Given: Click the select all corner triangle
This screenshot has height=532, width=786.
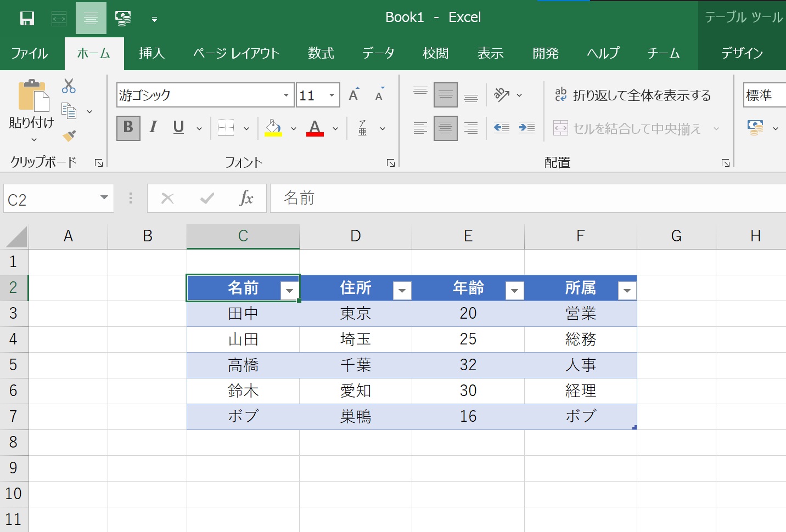Looking at the screenshot, I should tap(16, 237).
